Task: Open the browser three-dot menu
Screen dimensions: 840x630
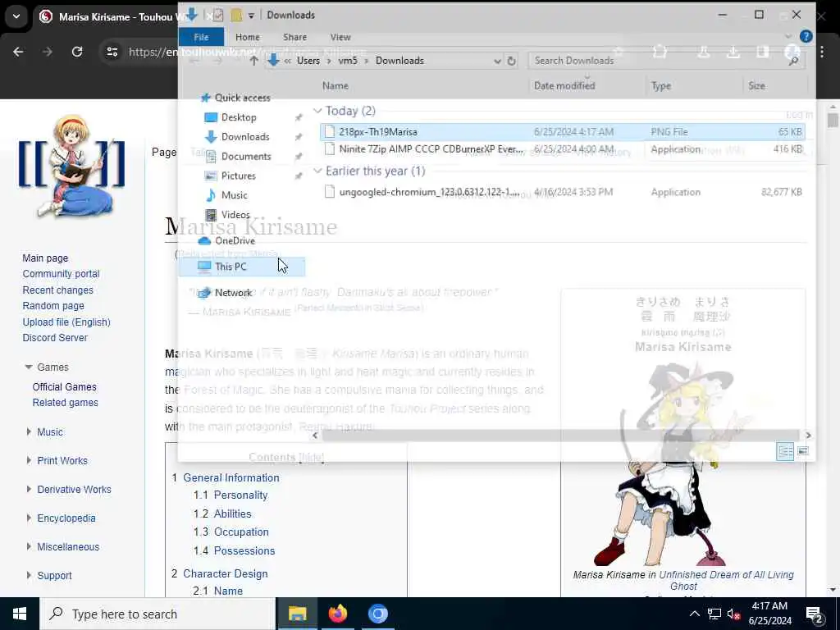Action: [x=822, y=52]
